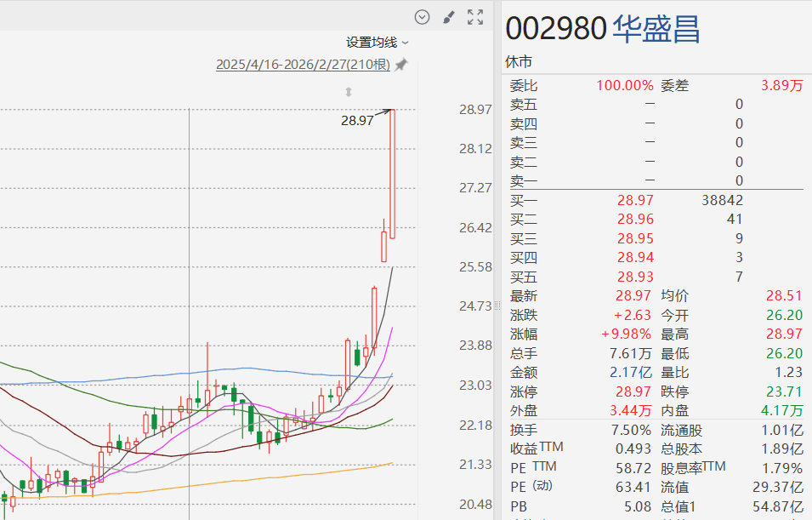Click the fullscreen expand arrows icon
This screenshot has height=520, width=812.
pos(475,17)
